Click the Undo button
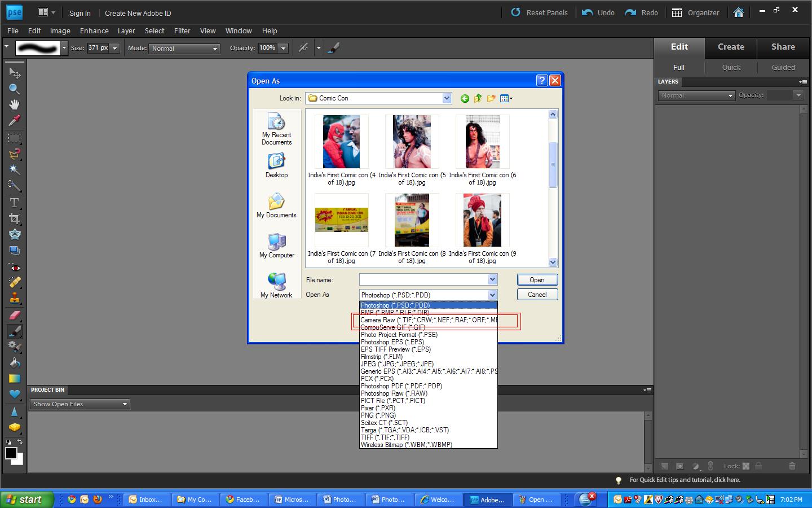 coord(598,12)
